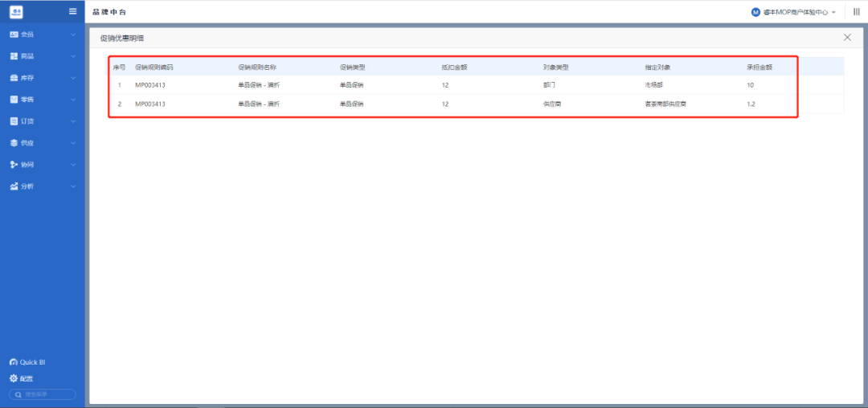Image resolution: width=868 pixels, height=408 pixels.
Task: Open 配置 settings with the gear icon
Action: (22, 379)
